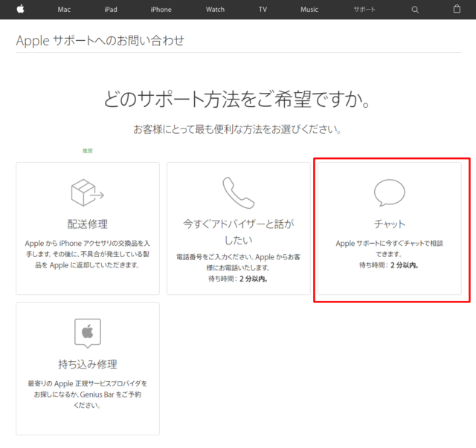Click the phone card 待ち時間 2 分以内 text
The height and width of the screenshot is (448, 476).
click(x=238, y=279)
